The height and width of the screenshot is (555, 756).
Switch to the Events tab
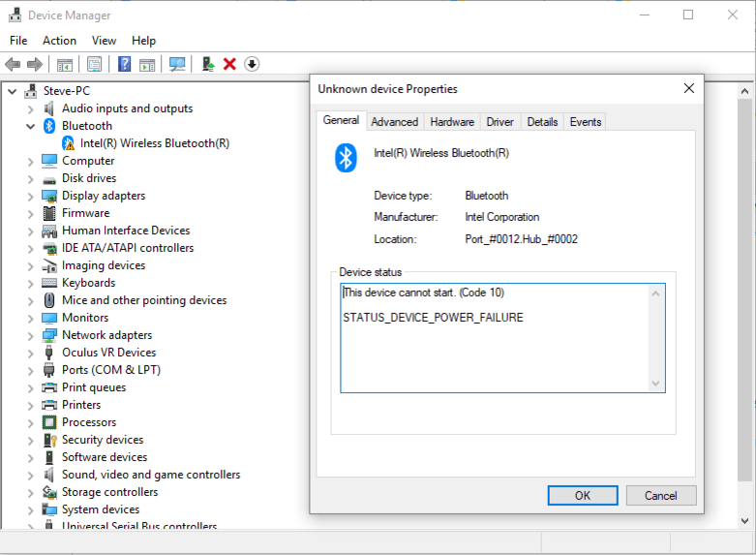tap(586, 122)
